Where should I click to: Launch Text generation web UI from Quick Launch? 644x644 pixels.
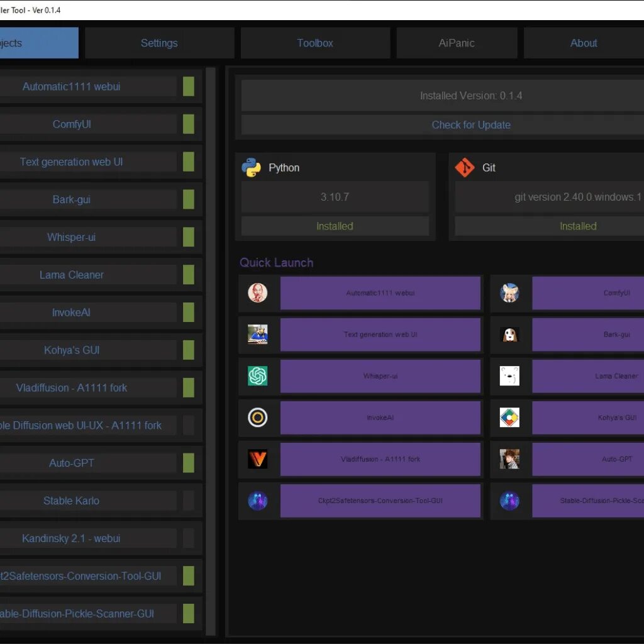[x=380, y=335]
